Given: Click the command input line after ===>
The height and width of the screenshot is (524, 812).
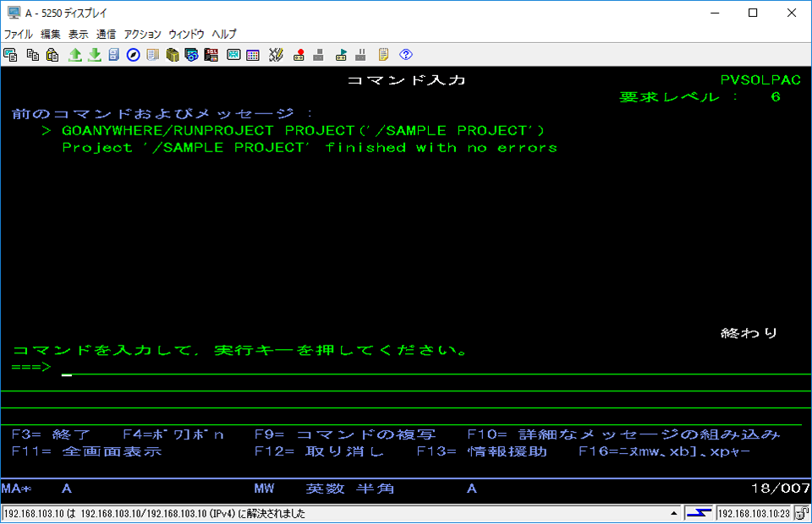Looking at the screenshot, I should (x=436, y=368).
